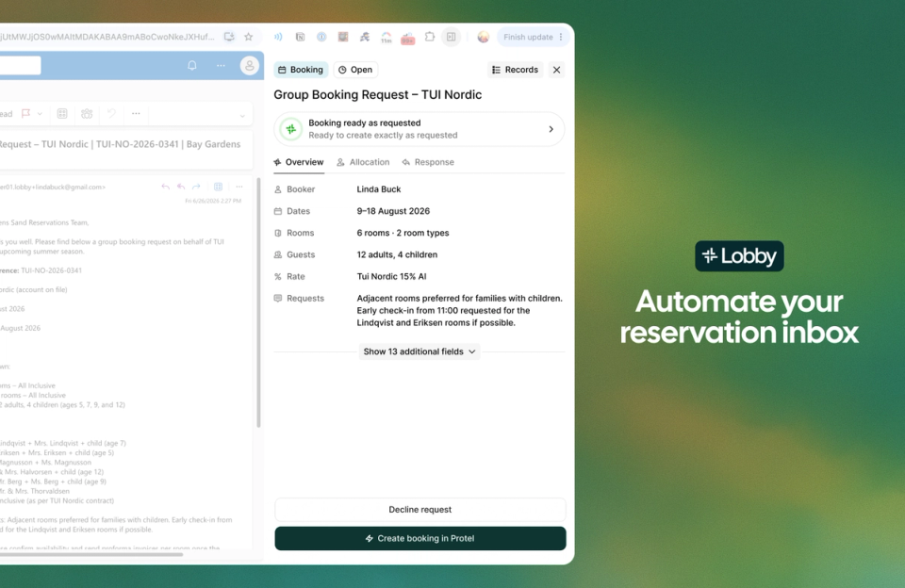Click the booker name Linda Buck
905x588 pixels.
379,189
